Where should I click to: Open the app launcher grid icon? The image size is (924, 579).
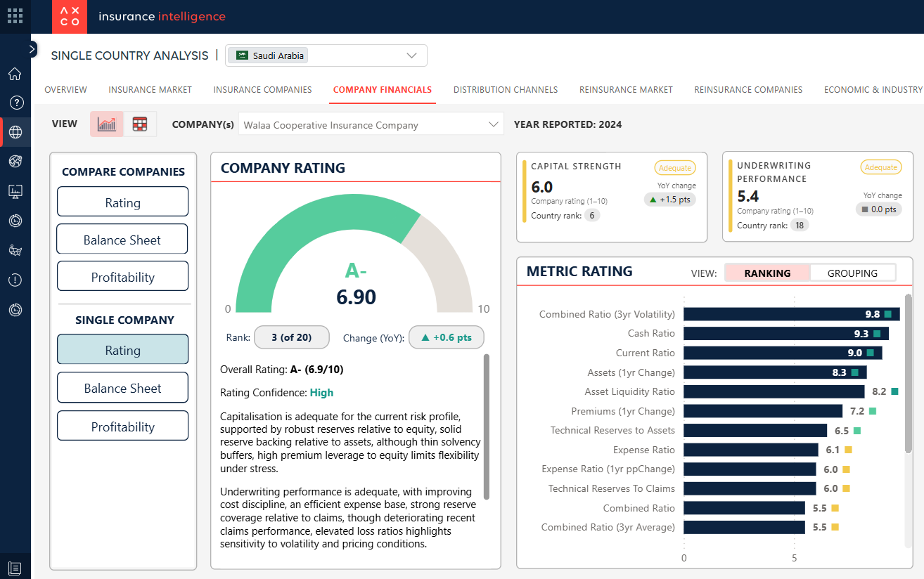(x=15, y=15)
